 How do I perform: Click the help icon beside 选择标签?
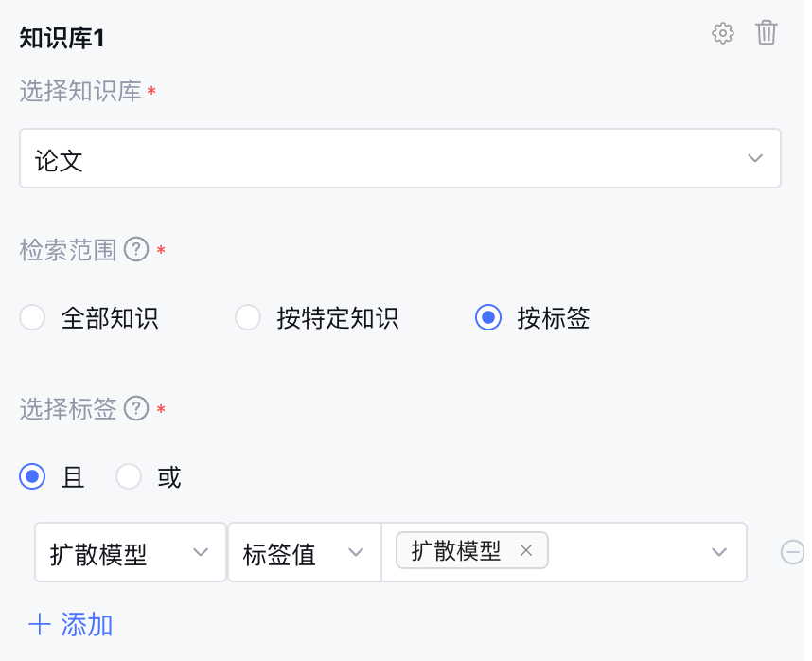[x=137, y=409]
